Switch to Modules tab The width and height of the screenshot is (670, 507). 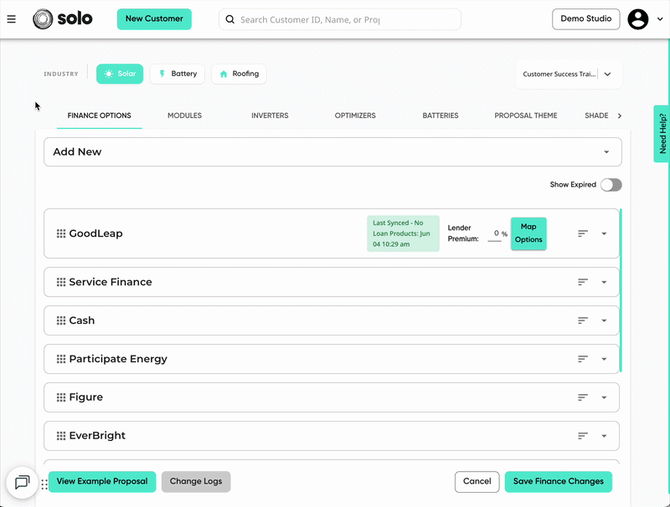tap(185, 116)
